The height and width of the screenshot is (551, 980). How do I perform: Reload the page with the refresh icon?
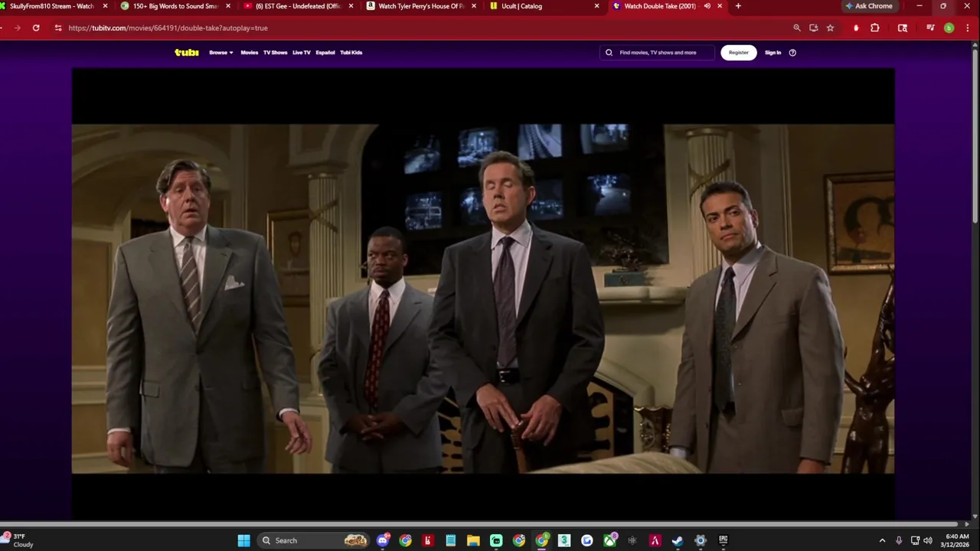click(36, 28)
